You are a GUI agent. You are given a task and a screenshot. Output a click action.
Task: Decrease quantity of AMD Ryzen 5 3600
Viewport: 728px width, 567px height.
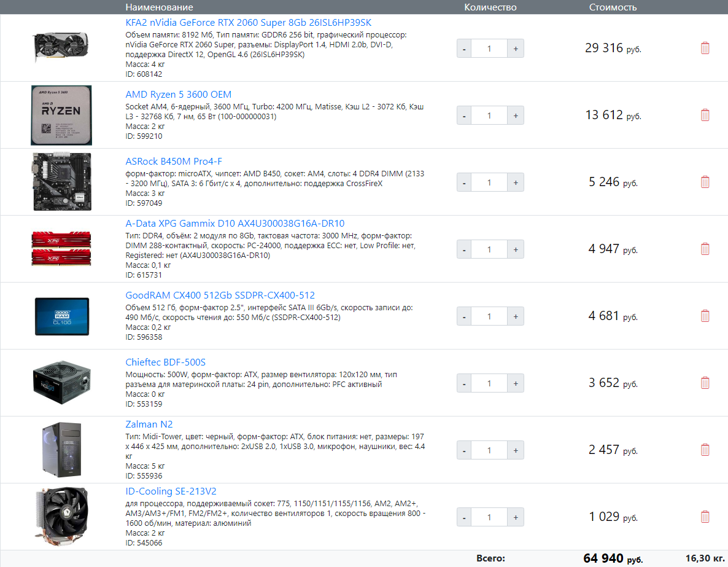[x=464, y=115]
